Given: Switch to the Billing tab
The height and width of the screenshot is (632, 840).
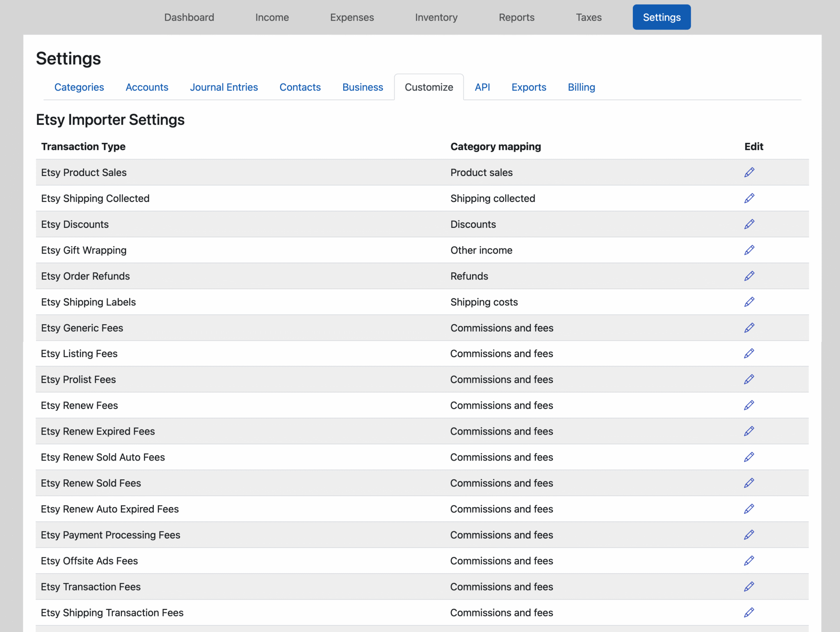Looking at the screenshot, I should click(x=581, y=87).
